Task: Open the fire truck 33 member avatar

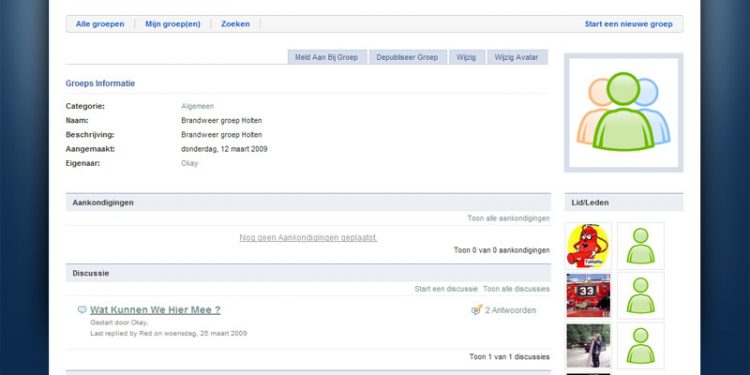Action: tap(588, 295)
